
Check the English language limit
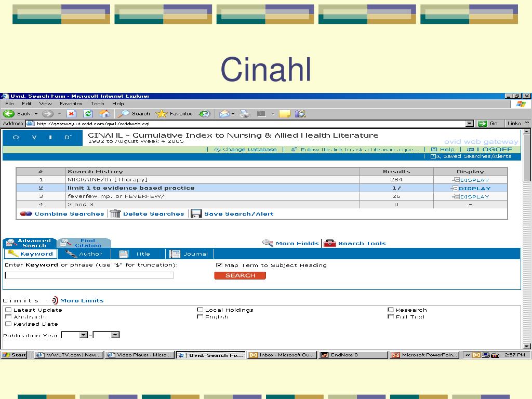[200, 316]
